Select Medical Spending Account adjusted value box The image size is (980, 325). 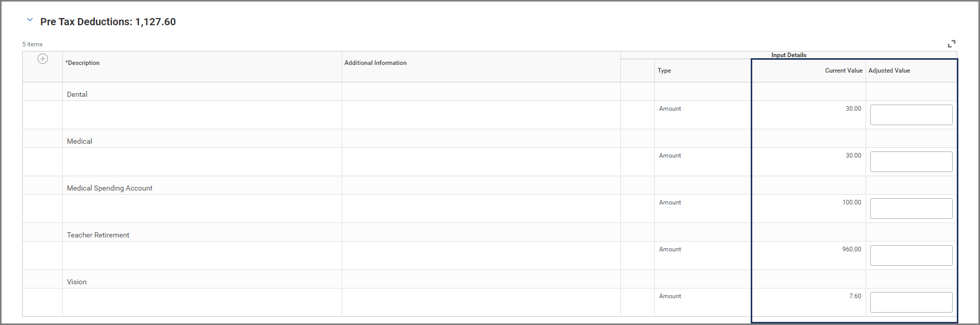910,209
